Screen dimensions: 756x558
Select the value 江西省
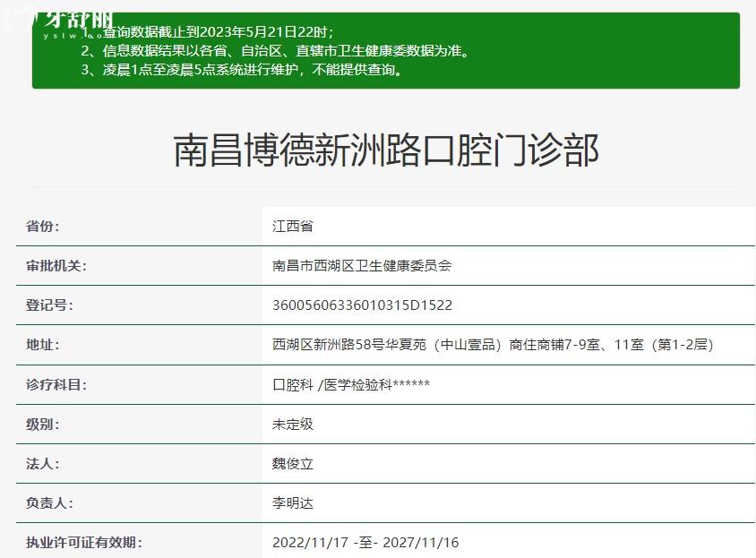tap(293, 227)
